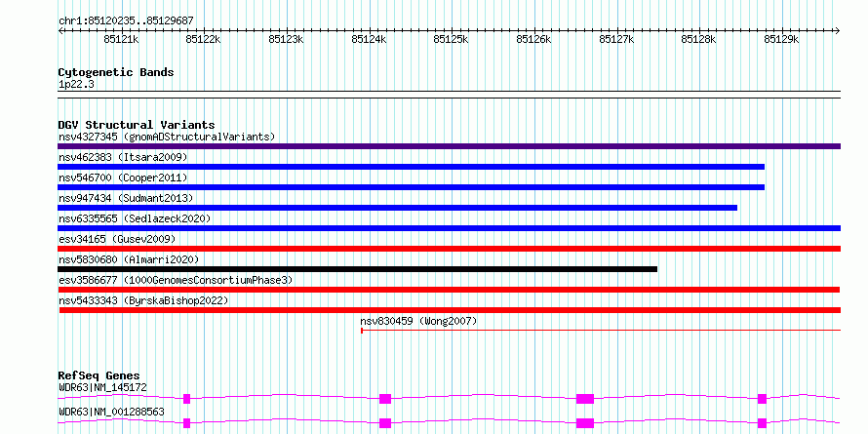Open the nsv5830680 (Almarri2020) label
The width and height of the screenshot is (868, 434).
point(129,259)
